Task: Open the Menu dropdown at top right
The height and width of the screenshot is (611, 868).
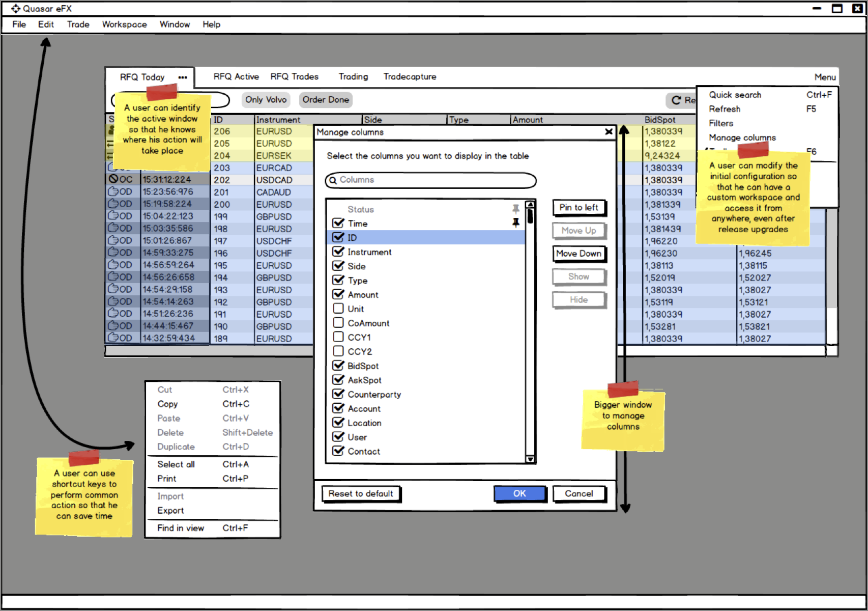Action: coord(825,77)
